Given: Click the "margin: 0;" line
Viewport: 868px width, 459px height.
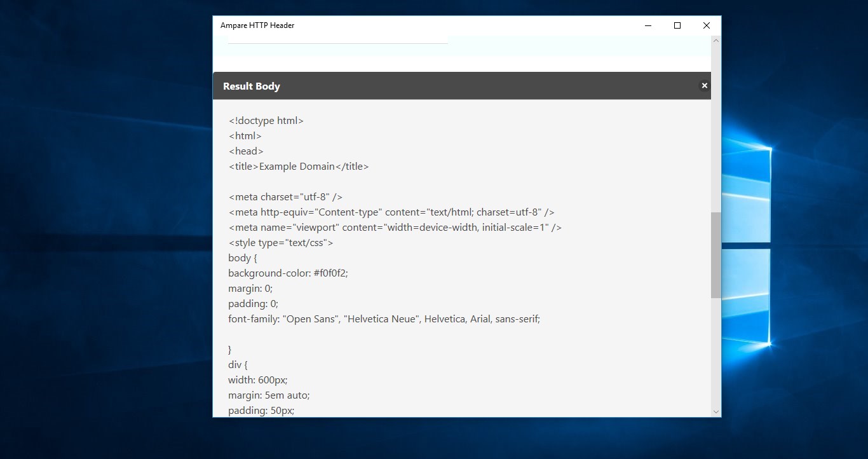Looking at the screenshot, I should tap(250, 289).
